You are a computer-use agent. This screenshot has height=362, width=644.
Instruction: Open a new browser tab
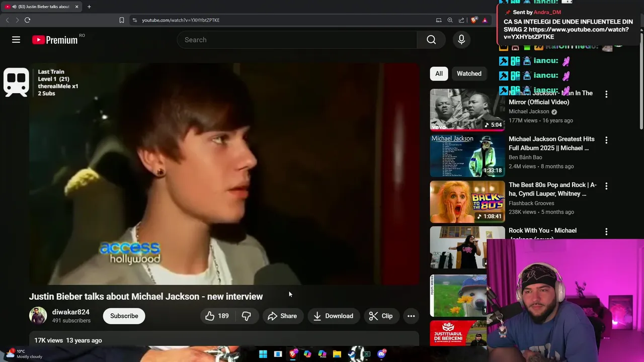point(89,7)
